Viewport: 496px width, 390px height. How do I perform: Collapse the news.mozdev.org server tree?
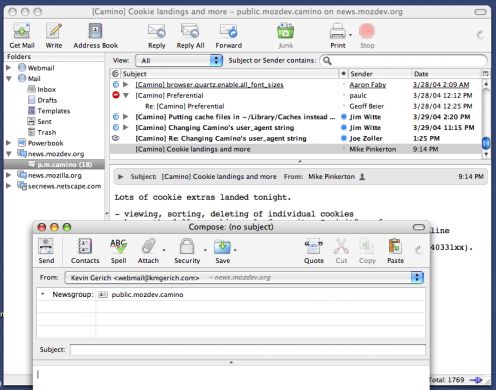(9, 154)
